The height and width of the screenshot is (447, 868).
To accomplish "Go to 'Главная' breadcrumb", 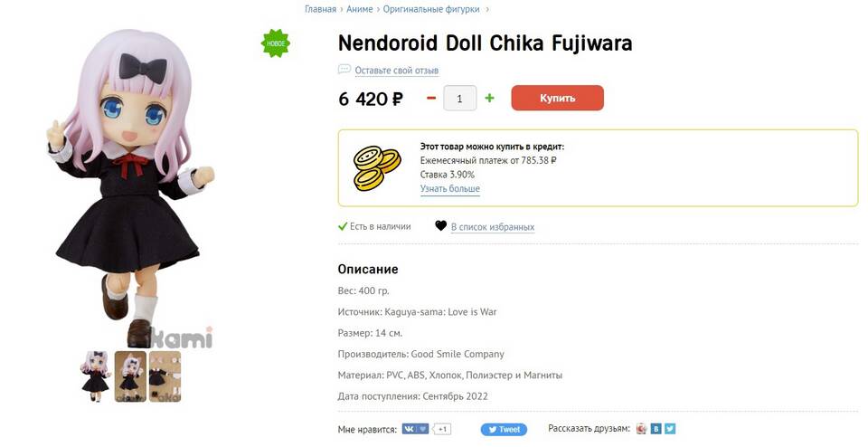I will pos(320,9).
